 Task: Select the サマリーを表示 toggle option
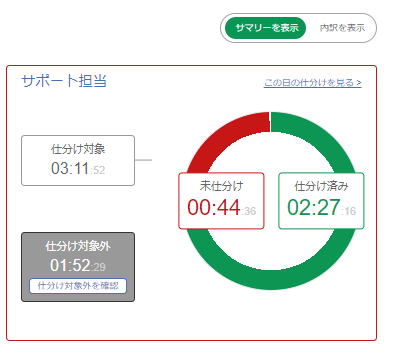pos(265,28)
